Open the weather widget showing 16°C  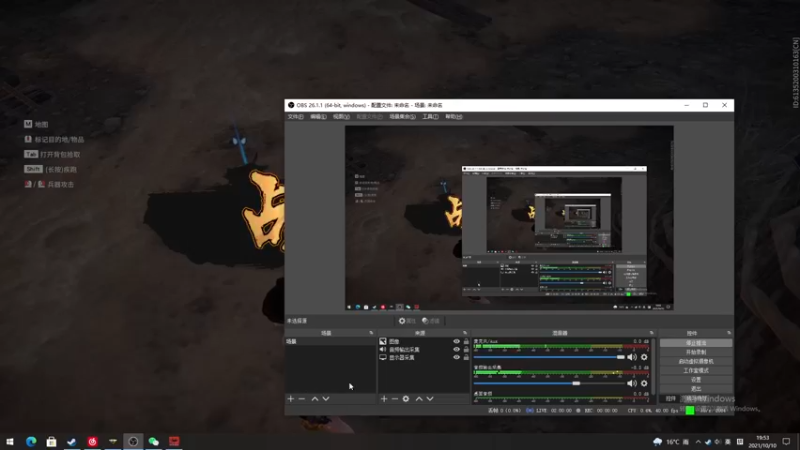click(669, 442)
